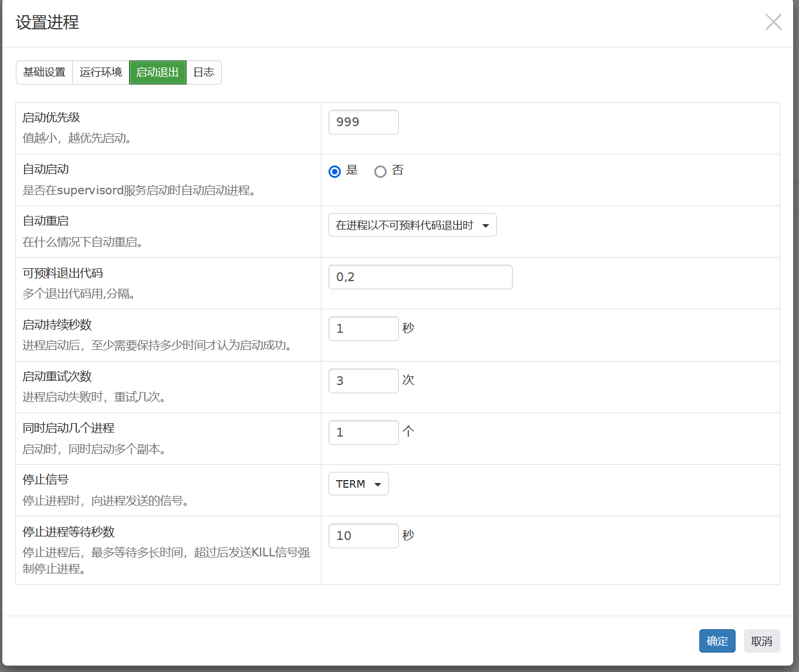Screen dimensions: 799x672
Task: Click the 启动重试次数 label
Action: click(57, 376)
